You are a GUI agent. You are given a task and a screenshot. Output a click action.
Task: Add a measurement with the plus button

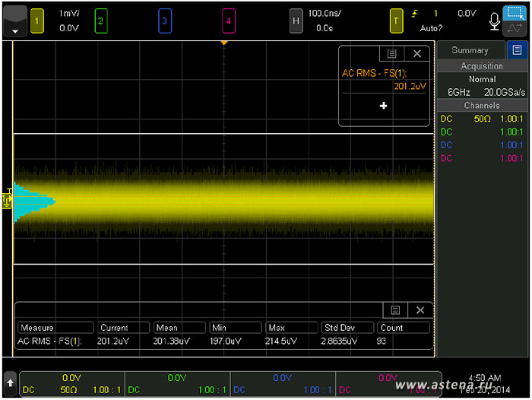coord(383,106)
